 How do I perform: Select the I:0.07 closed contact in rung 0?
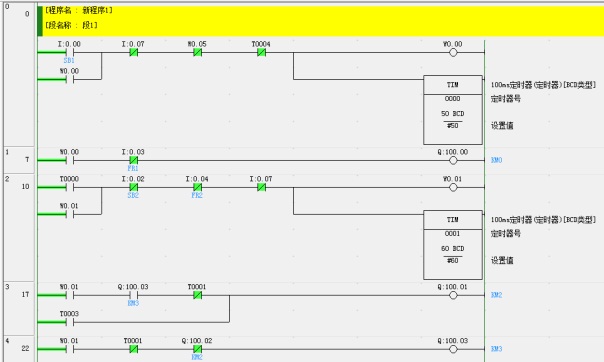133,52
